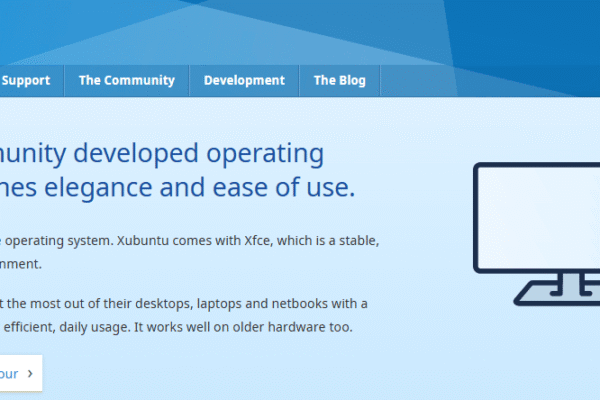Visit The Blog from navigation bar
Viewport: 600px width, 400px height.
pos(339,81)
